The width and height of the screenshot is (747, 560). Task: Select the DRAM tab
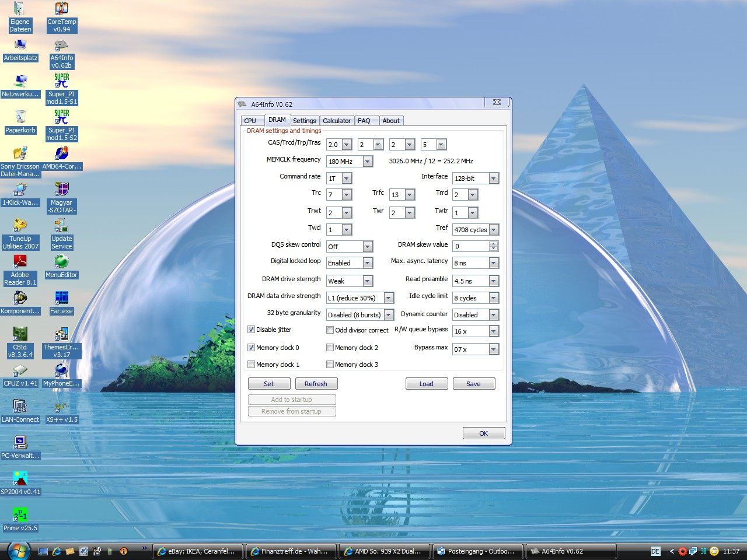[277, 120]
